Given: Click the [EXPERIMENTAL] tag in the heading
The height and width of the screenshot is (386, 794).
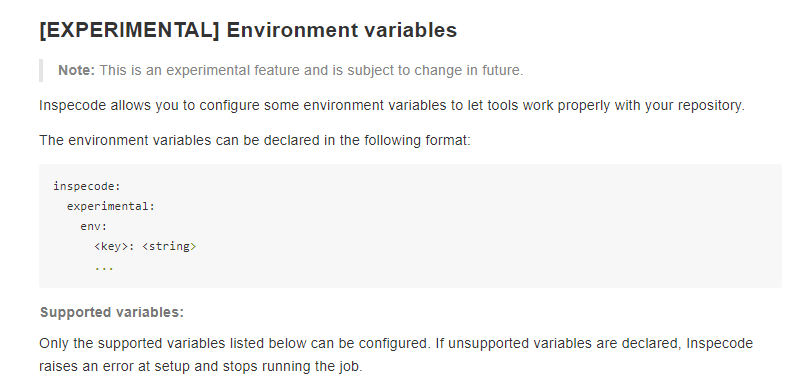Looking at the screenshot, I should [129, 30].
